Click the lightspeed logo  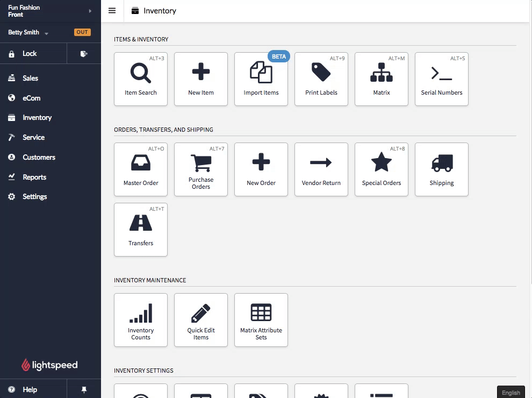coord(49,365)
